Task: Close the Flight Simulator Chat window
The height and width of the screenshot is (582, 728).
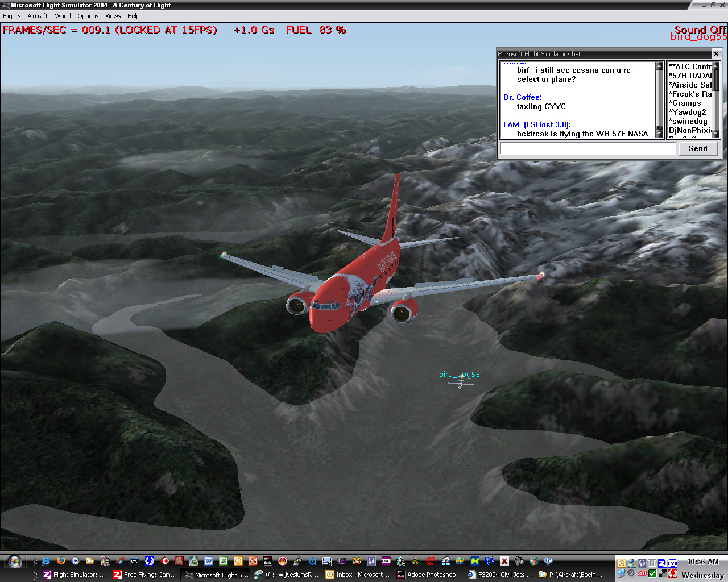Action: tap(716, 54)
